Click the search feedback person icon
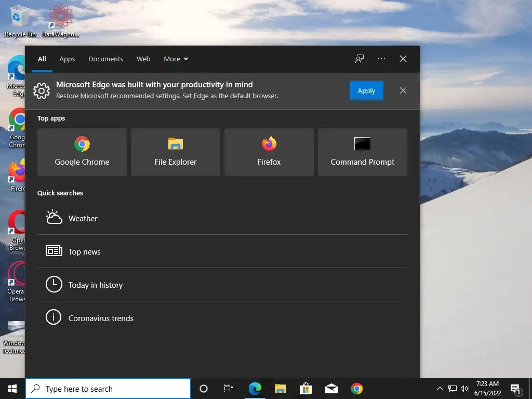This screenshot has height=399, width=532. point(360,59)
